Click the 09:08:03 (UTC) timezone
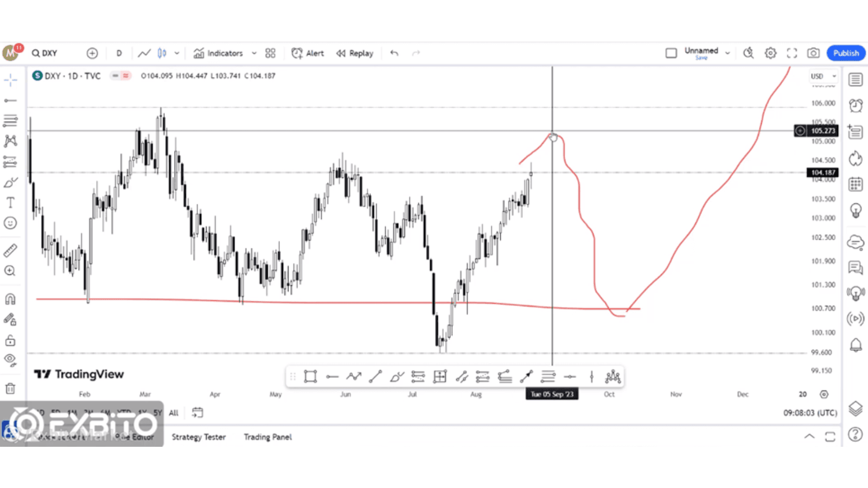 pos(810,413)
